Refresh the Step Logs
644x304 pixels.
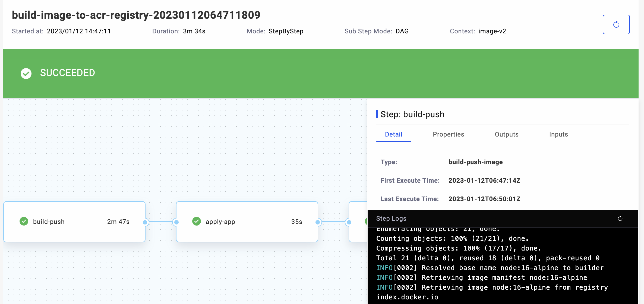pos(620,218)
